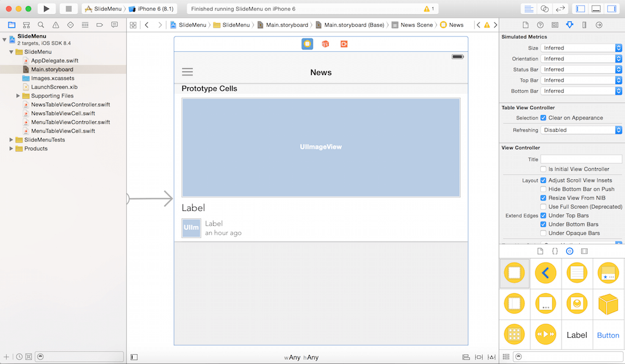Image resolution: width=625 pixels, height=364 pixels.
Task: Click the Run (play) button
Action: tap(46, 9)
